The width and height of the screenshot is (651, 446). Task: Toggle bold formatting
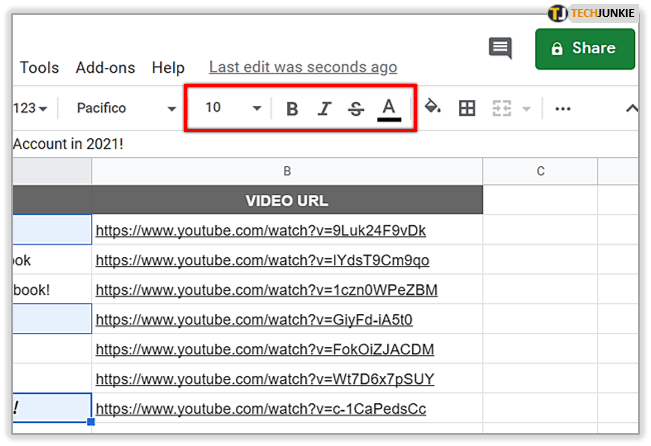click(x=292, y=108)
